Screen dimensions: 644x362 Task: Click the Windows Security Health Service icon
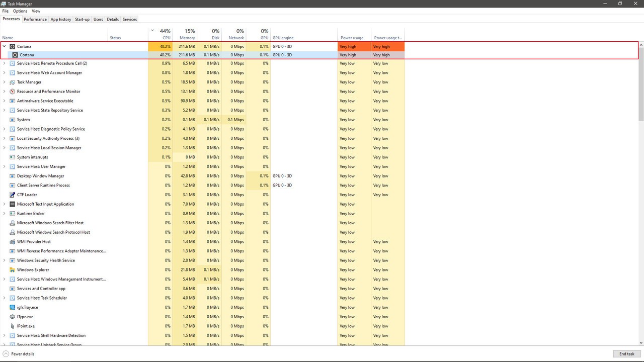click(13, 260)
